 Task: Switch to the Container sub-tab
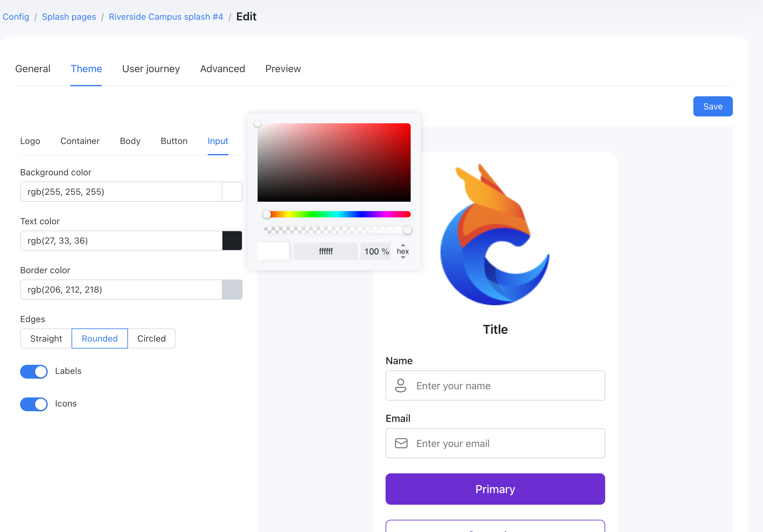point(80,141)
